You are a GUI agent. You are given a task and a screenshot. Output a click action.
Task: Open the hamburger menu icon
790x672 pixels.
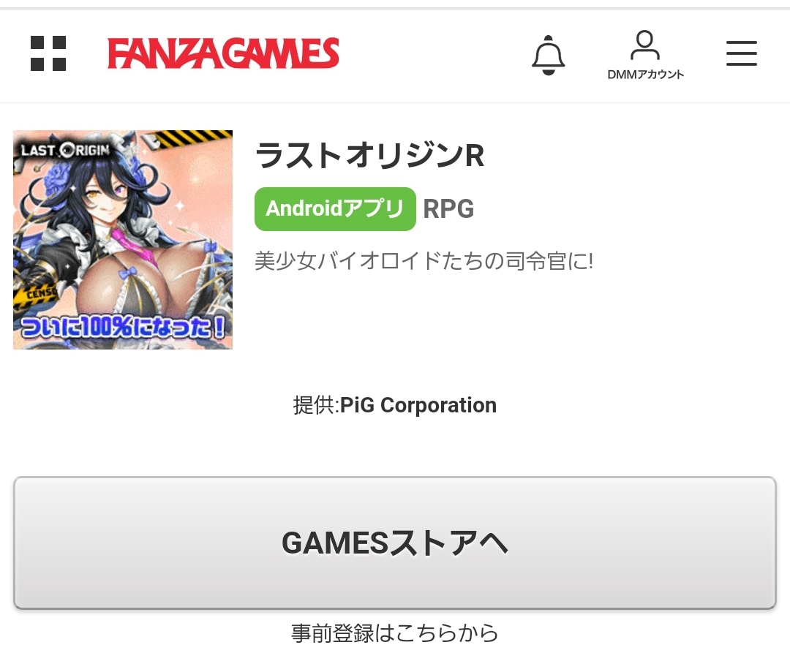pyautogui.click(x=742, y=53)
